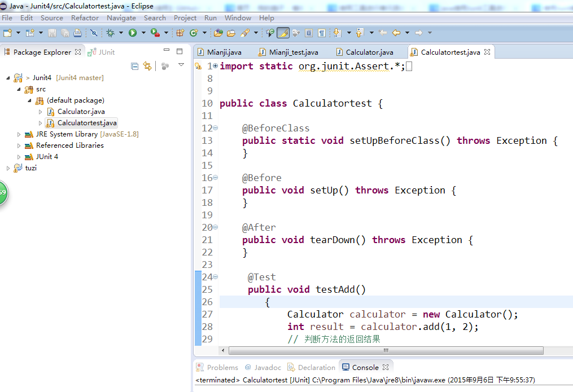Image resolution: width=573 pixels, height=392 pixels.
Task: Open the Source menu
Action: click(x=51, y=18)
